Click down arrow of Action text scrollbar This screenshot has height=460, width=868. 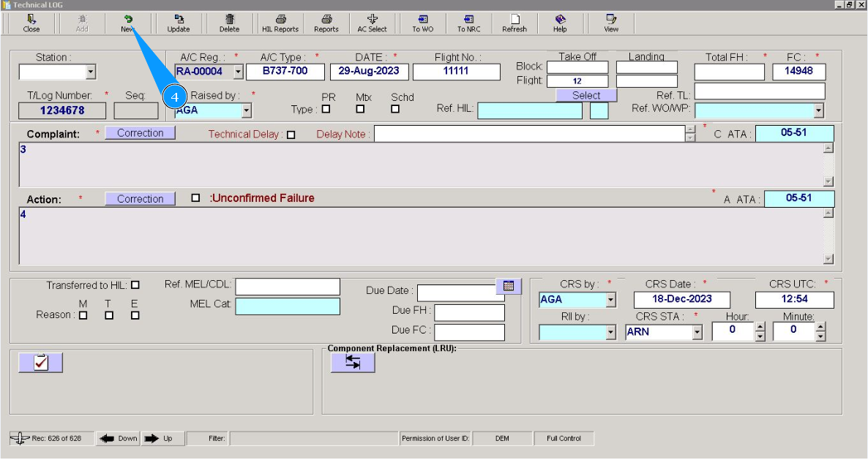[x=828, y=259]
